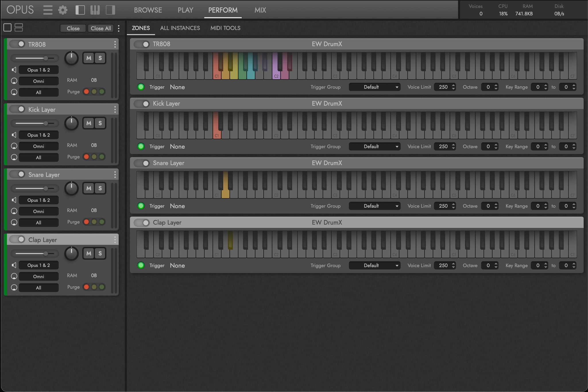Click the red purge indicator for TR808

click(86, 92)
